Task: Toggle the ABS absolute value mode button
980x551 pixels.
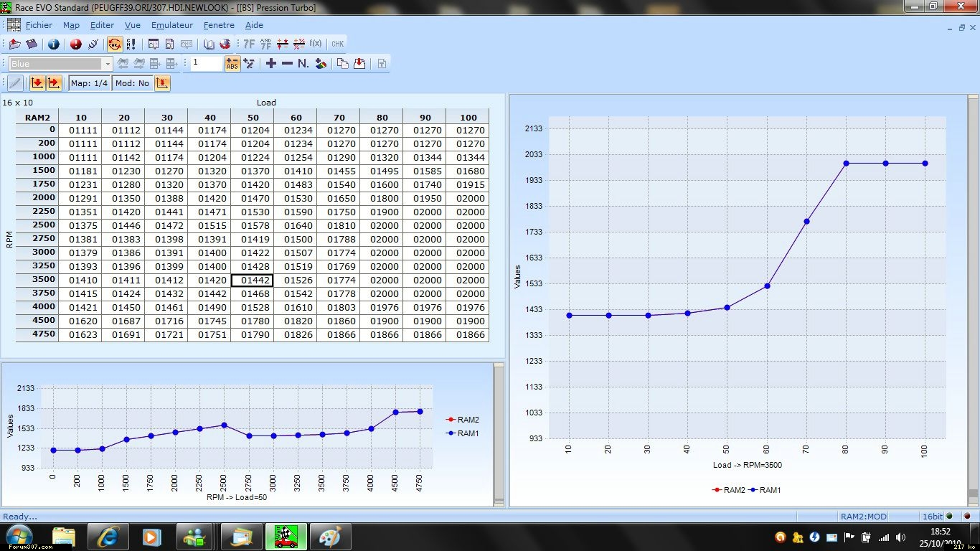Action: click(x=232, y=64)
